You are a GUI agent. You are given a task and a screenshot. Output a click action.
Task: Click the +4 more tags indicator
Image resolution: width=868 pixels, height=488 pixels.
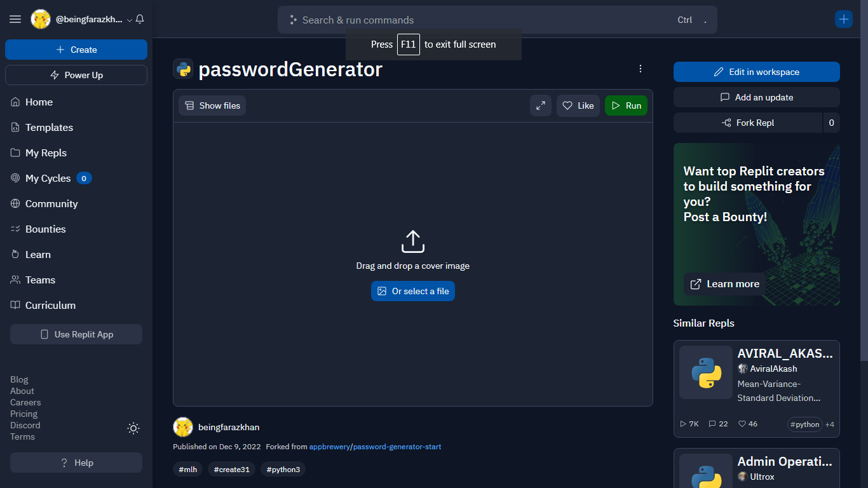[830, 424]
